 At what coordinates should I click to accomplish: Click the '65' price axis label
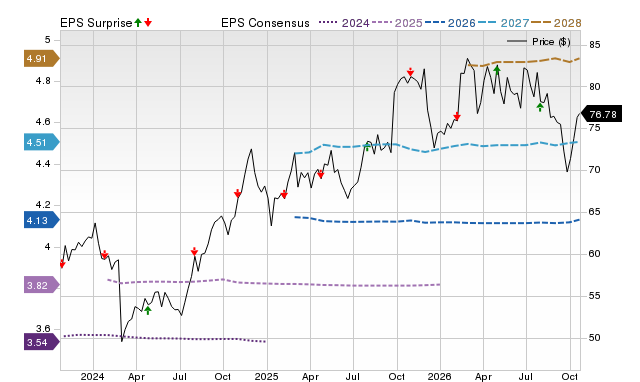(595, 212)
